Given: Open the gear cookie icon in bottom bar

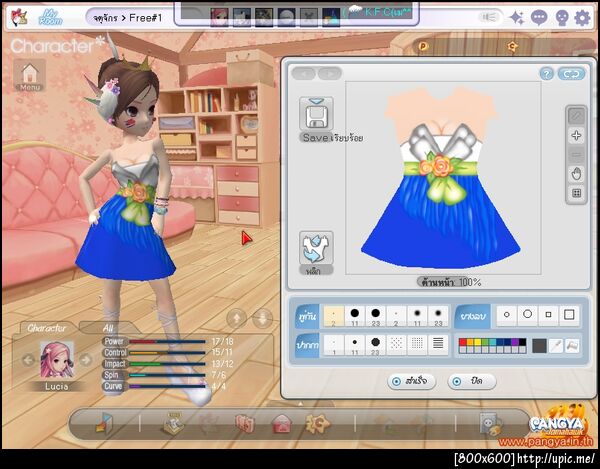Looking at the screenshot, I should [318, 423].
